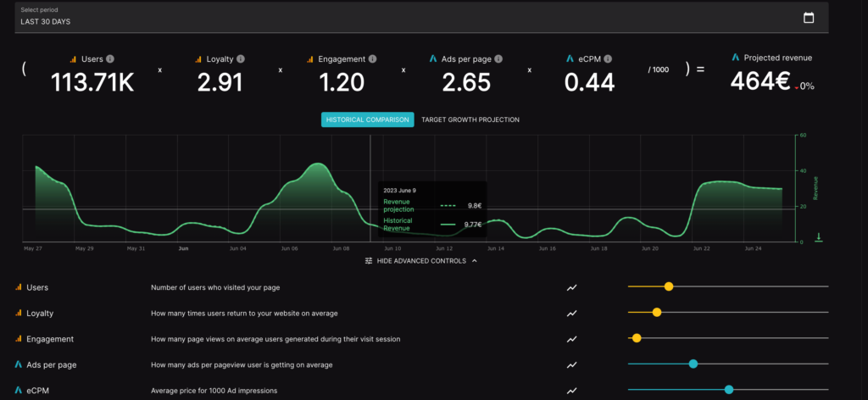Click the Ads per page info icon
This screenshot has width=868, height=400.
pyautogui.click(x=498, y=59)
